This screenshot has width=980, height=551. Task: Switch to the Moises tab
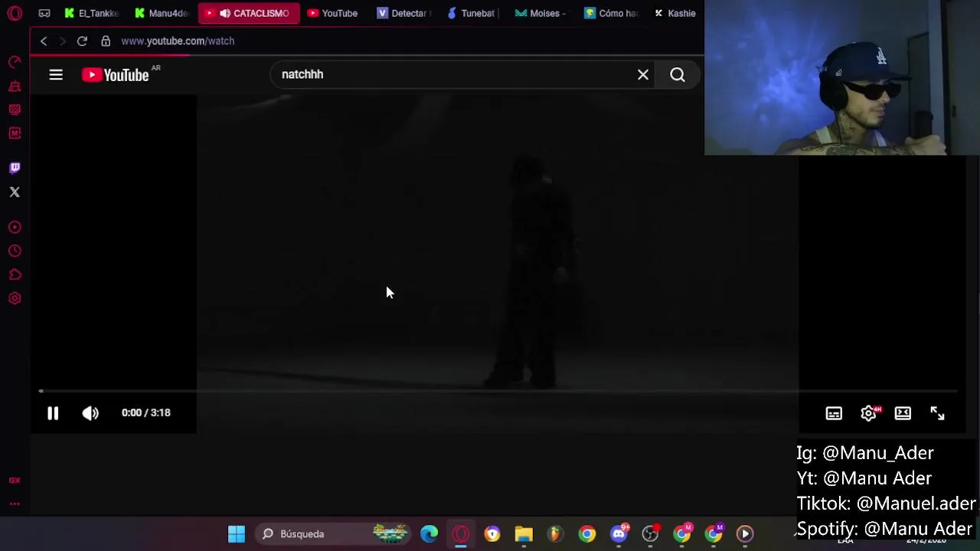pos(541,13)
